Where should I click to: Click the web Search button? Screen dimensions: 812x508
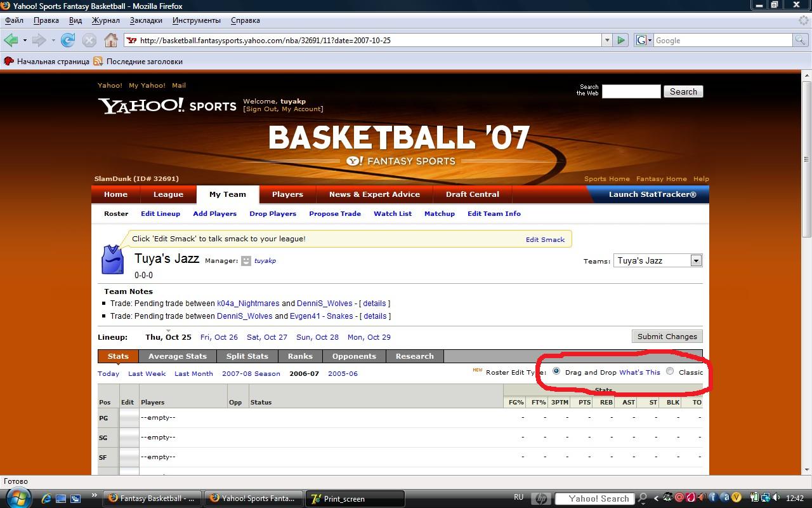tap(683, 91)
